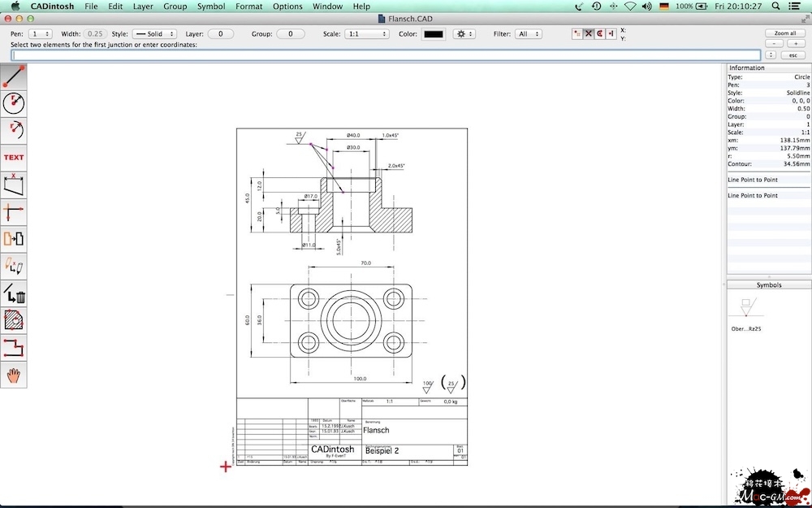The width and height of the screenshot is (812, 508).
Task: Click the phone icon in the menu bar
Action: pyautogui.click(x=580, y=7)
